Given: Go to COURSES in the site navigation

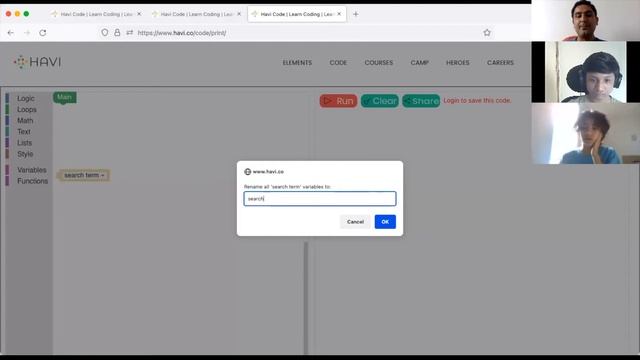Looking at the screenshot, I should [x=378, y=62].
